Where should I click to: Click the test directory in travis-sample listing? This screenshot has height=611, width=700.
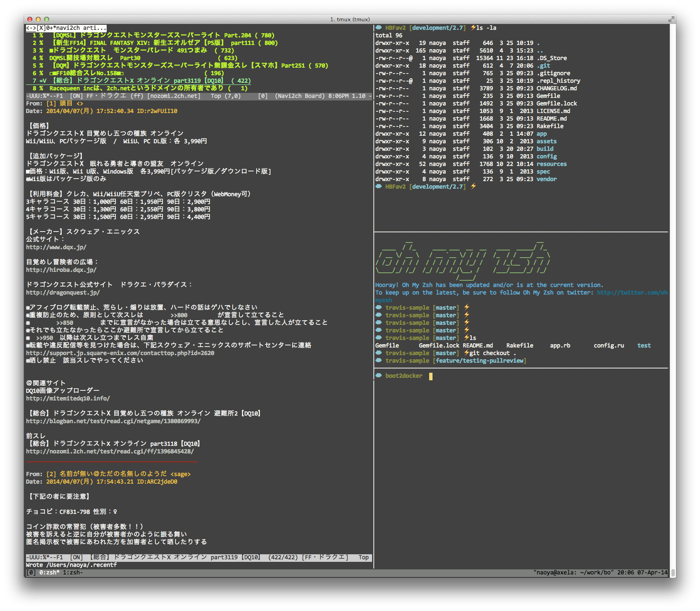[x=644, y=345]
